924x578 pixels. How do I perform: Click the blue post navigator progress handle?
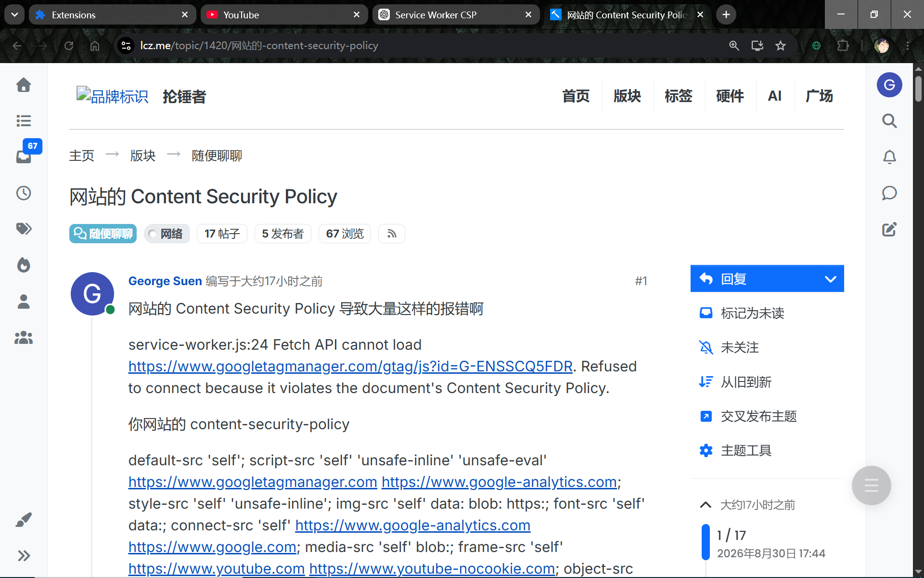pyautogui.click(x=706, y=542)
